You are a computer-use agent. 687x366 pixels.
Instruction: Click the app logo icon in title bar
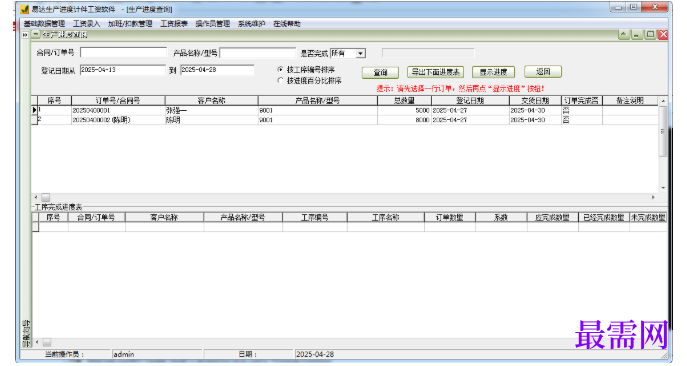25,9
